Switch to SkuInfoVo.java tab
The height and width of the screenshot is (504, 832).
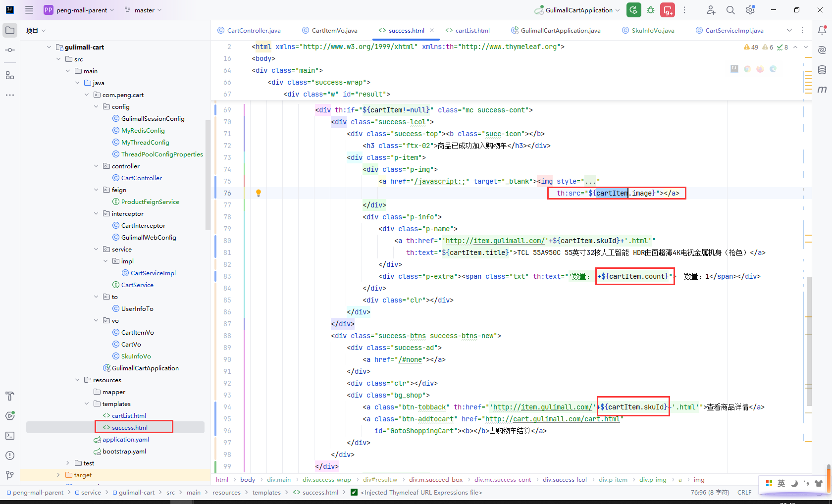point(648,30)
